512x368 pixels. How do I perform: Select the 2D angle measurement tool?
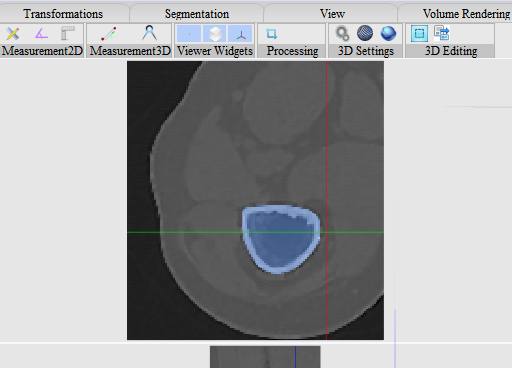coord(41,34)
